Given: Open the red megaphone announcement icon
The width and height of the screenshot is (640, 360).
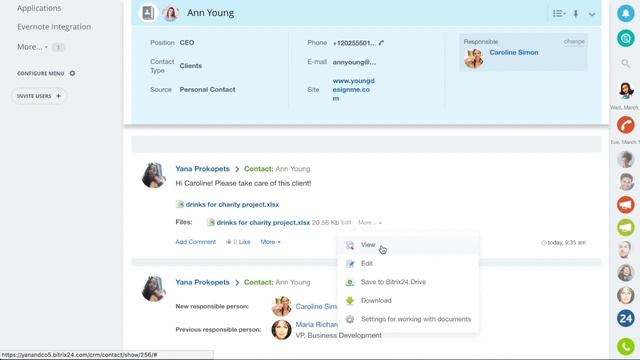Looking at the screenshot, I should pos(625,204).
